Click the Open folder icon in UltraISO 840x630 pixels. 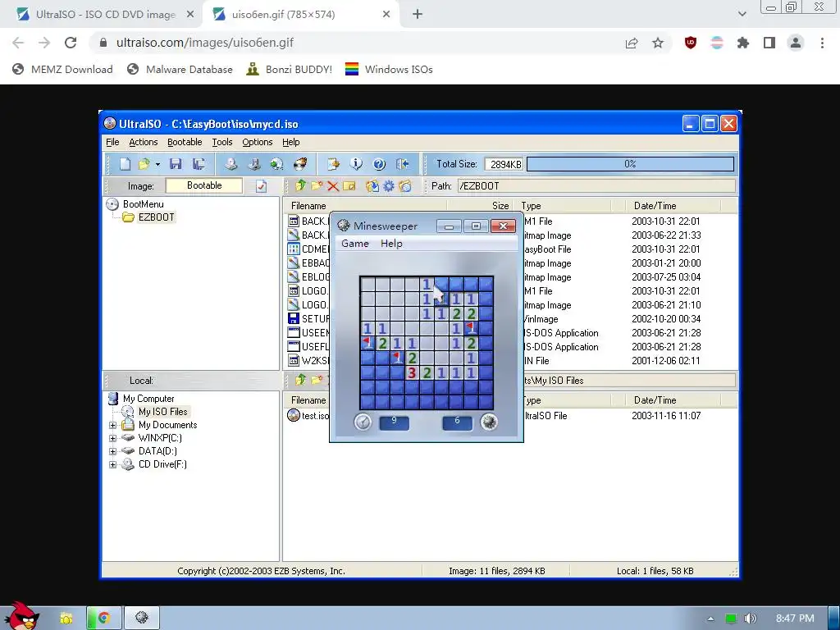[144, 164]
